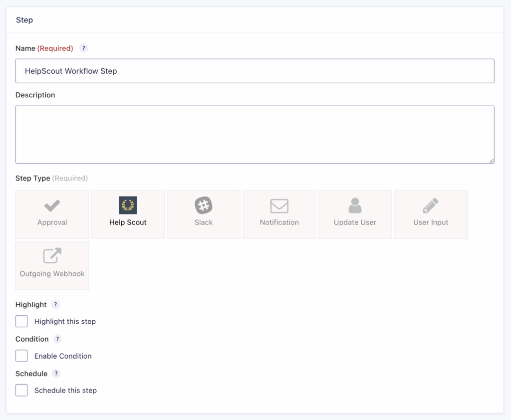Check the Highlight this step checkbox
The height and width of the screenshot is (420, 511).
(x=21, y=321)
